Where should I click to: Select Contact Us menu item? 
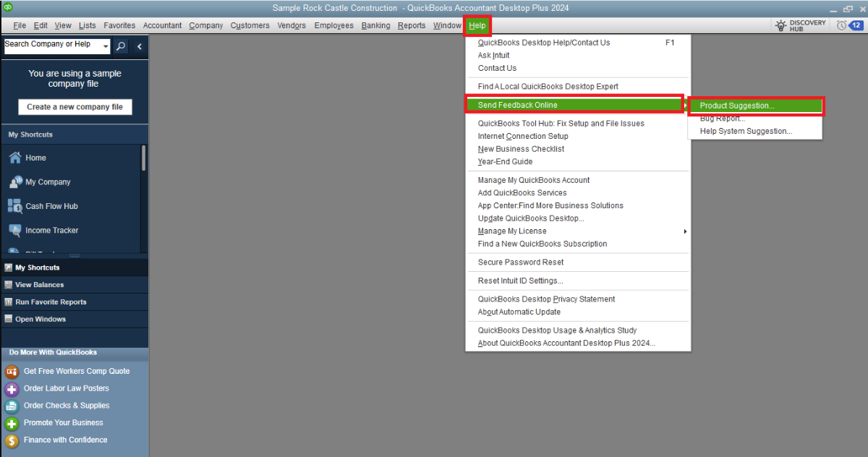pos(578,68)
